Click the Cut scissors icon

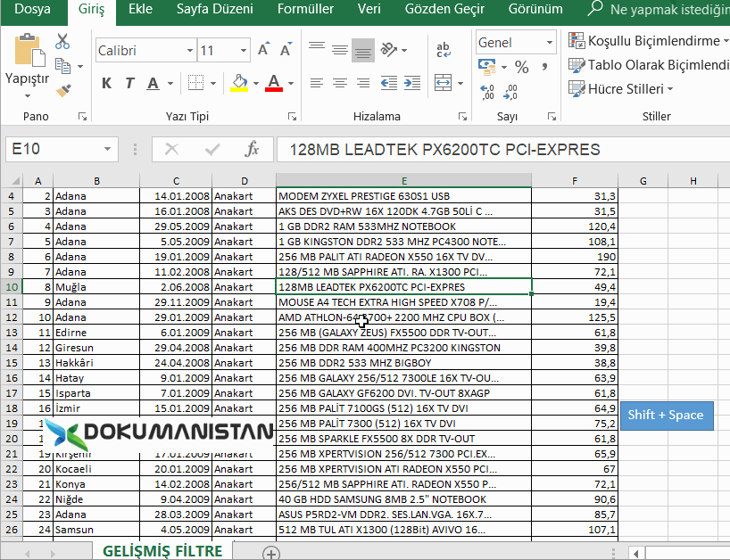pyautogui.click(x=62, y=41)
